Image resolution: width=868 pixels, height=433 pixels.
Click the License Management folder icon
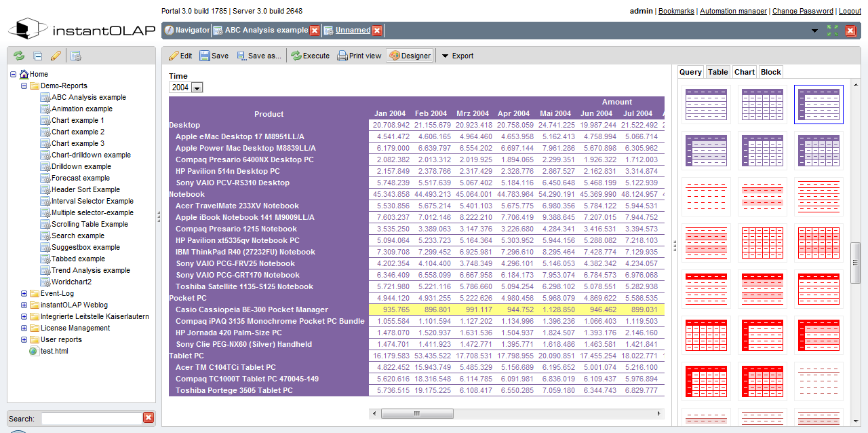coord(35,328)
